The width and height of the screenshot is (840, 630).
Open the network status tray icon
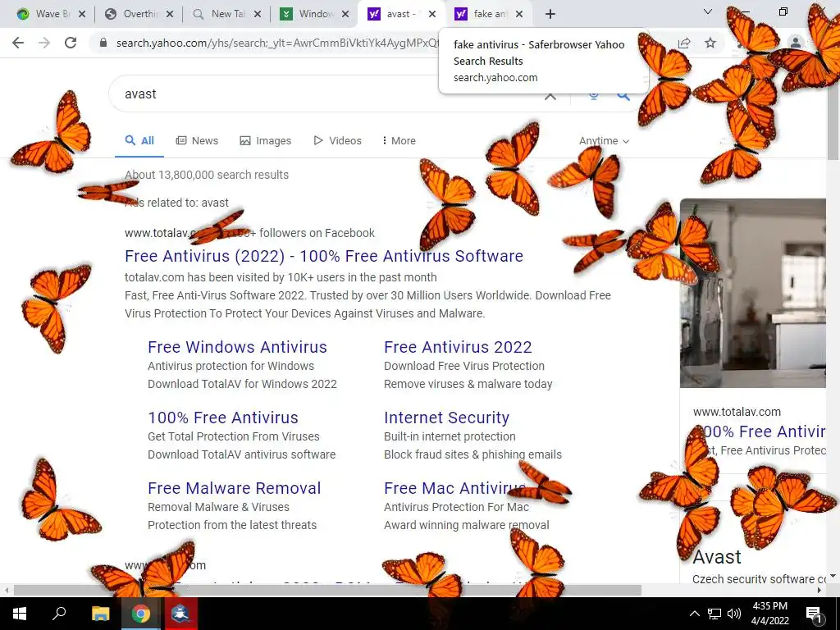[x=714, y=614]
